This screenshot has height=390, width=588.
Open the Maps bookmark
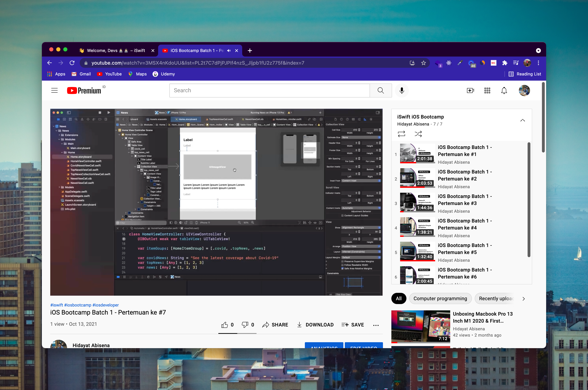137,74
